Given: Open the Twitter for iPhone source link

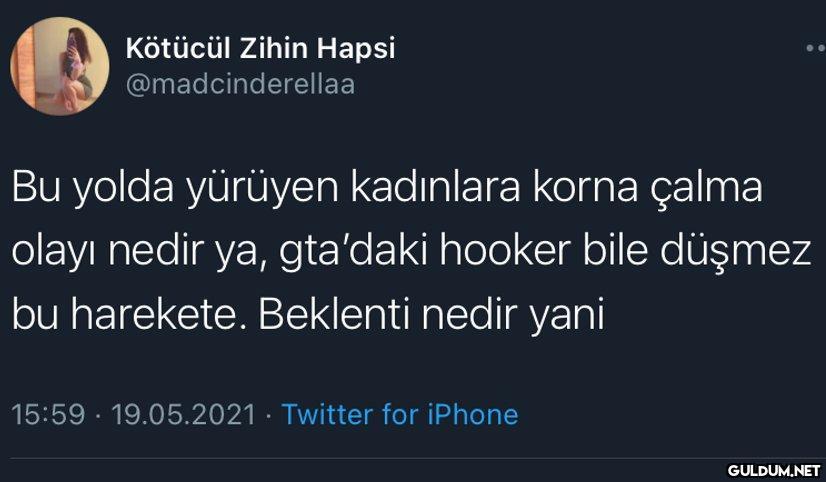Looking at the screenshot, I should click(x=400, y=414).
